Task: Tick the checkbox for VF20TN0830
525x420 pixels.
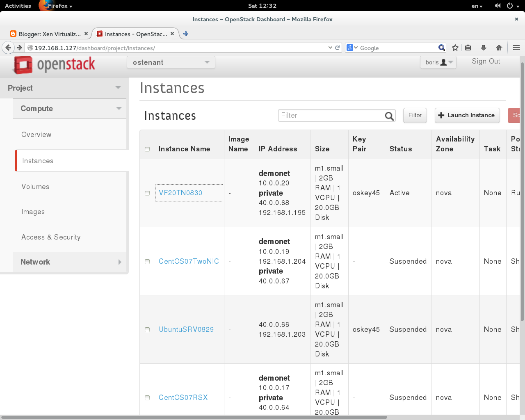Action: point(147,193)
